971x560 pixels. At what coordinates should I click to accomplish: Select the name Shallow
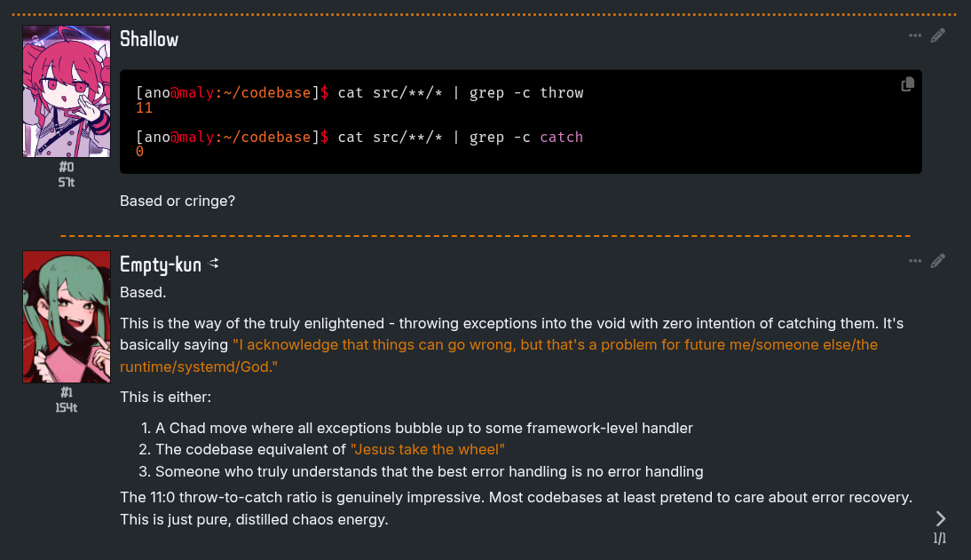point(149,39)
